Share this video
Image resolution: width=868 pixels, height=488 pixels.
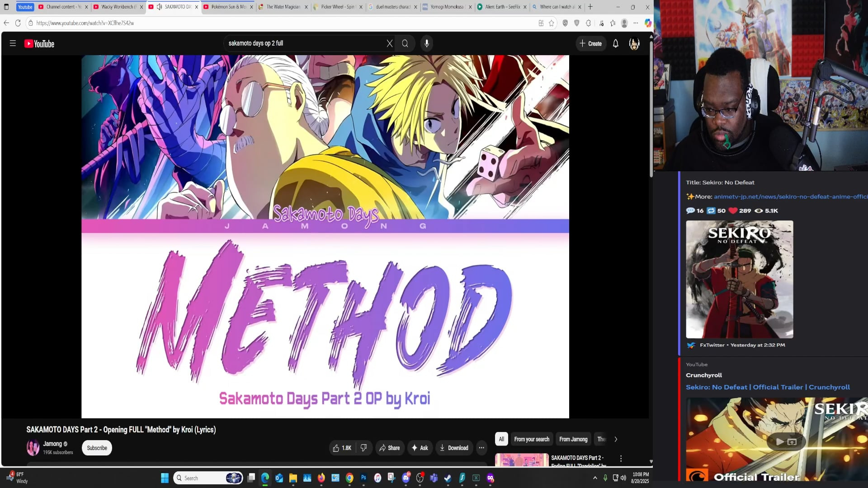tap(390, 448)
